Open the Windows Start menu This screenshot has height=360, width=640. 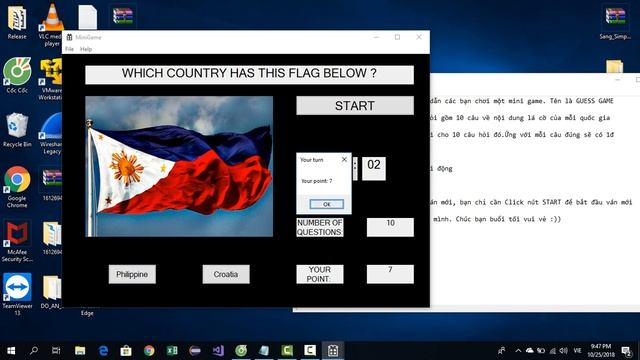[11, 351]
